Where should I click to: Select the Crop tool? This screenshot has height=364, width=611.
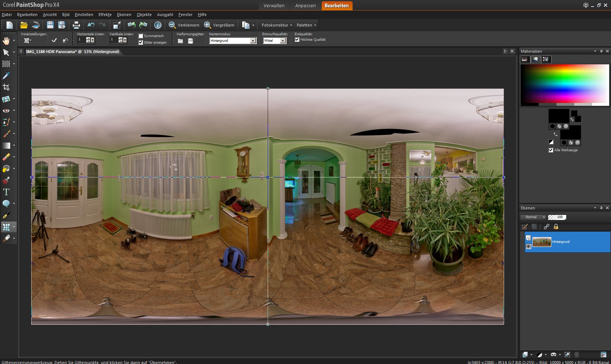tap(6, 87)
